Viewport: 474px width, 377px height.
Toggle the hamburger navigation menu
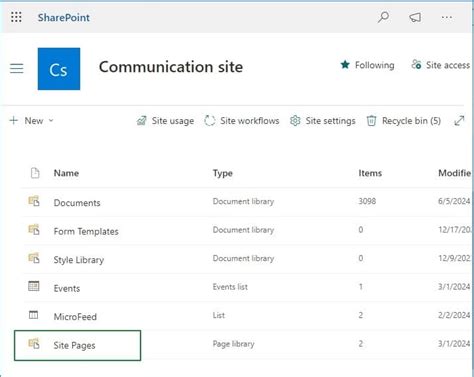[17, 68]
